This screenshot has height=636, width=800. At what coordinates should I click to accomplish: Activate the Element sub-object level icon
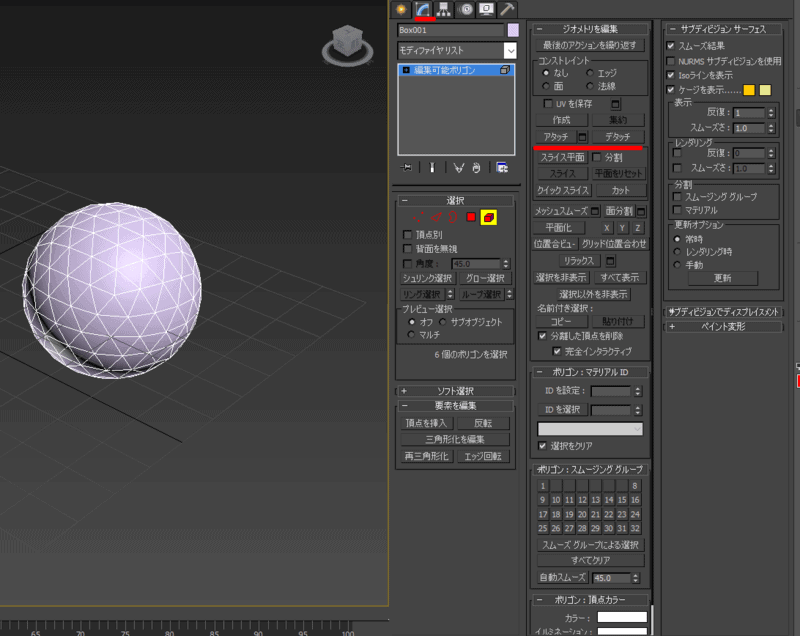pos(488,217)
